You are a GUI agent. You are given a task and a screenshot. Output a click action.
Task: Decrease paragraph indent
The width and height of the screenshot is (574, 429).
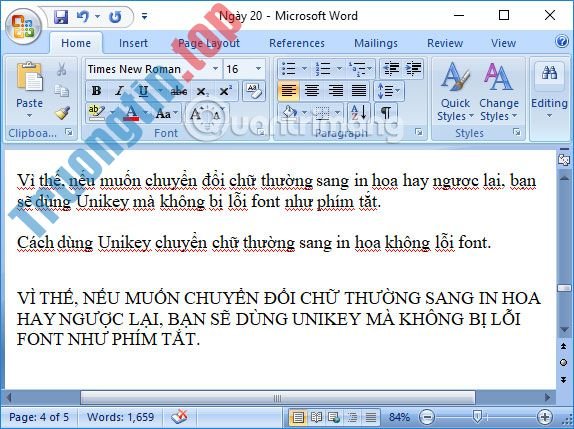(x=391, y=68)
